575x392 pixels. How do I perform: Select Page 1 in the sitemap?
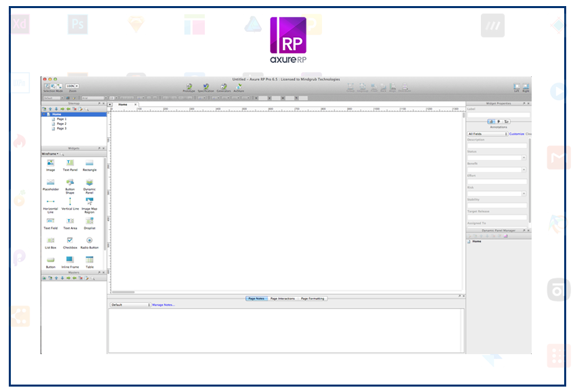pos(59,119)
